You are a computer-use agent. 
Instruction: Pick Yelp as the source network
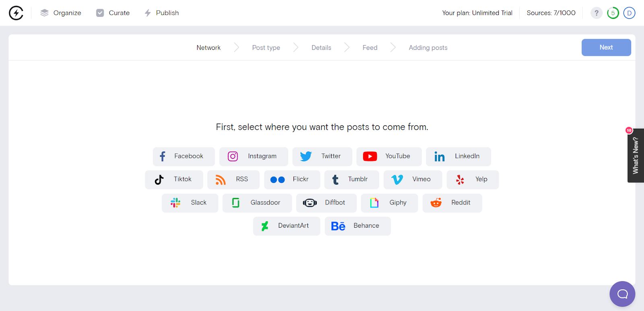click(473, 180)
